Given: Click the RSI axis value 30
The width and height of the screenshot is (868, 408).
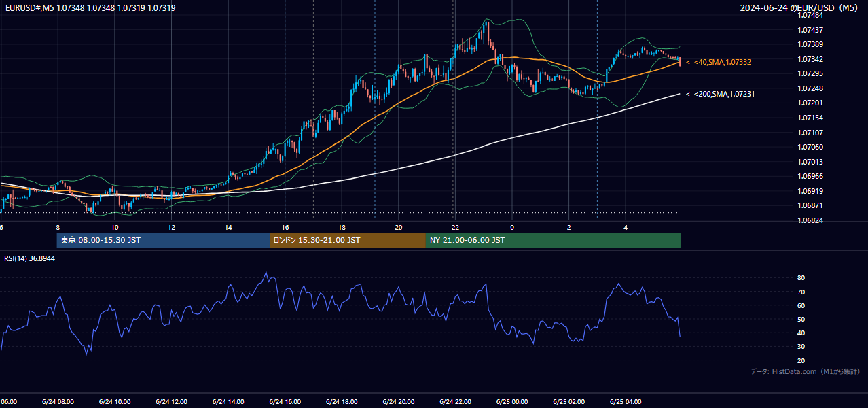Looking at the screenshot, I should (x=801, y=347).
